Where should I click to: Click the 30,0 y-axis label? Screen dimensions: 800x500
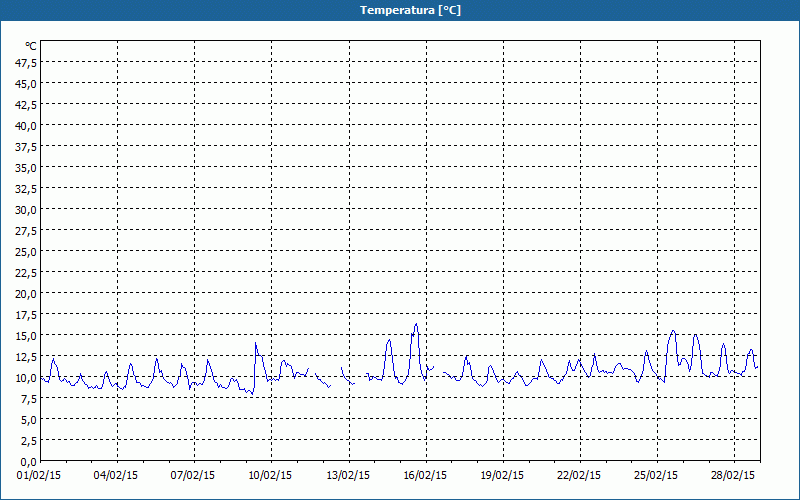tap(26, 210)
